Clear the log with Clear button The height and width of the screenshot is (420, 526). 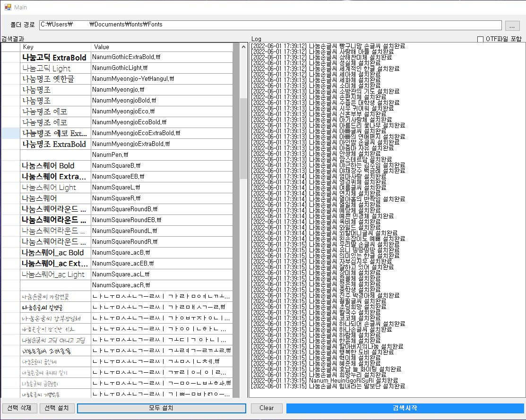(x=267, y=408)
